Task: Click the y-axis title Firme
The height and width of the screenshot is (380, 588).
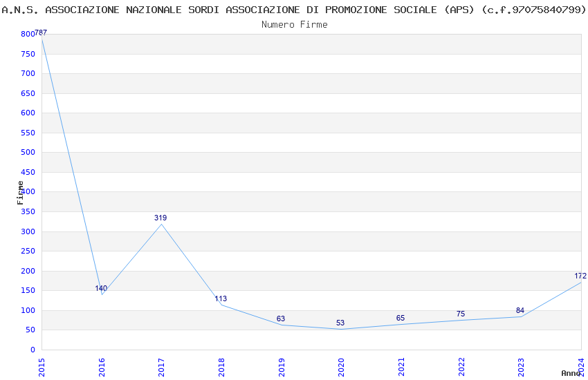Action: 20,193
